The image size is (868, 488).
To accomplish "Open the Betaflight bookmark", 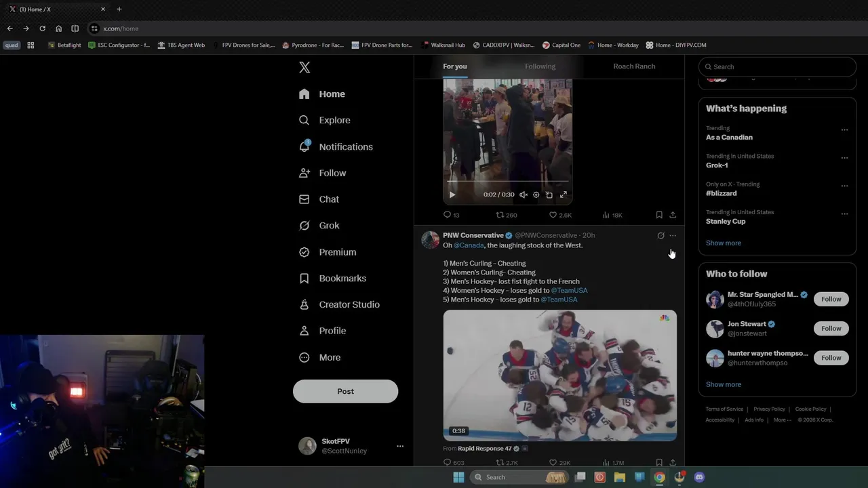I will [x=64, y=45].
